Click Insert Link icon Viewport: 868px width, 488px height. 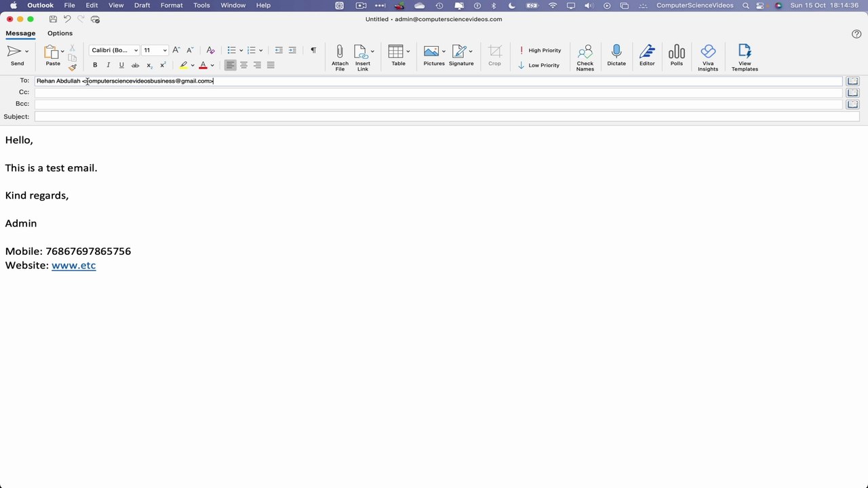(361, 58)
